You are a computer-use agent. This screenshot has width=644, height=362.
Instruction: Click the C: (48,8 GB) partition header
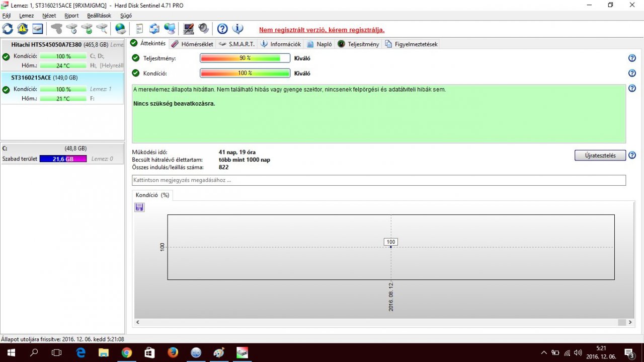pos(62,149)
